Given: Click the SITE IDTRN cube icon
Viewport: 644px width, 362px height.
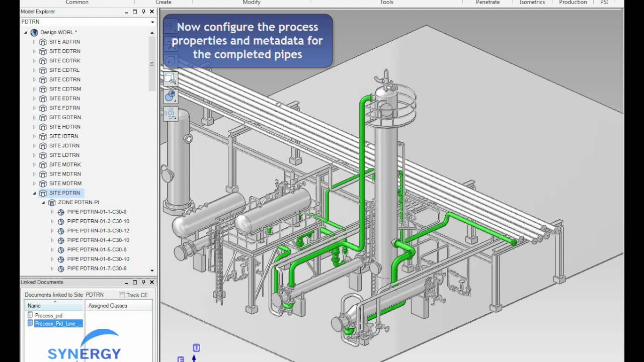Looking at the screenshot, I should coord(43,136).
